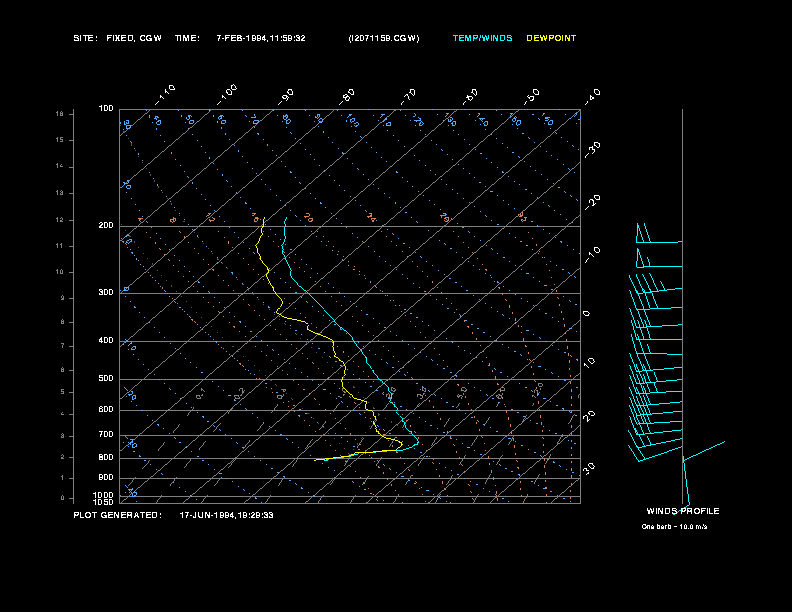Select the 'FIXED, CGW' site name text
The height and width of the screenshot is (612, 792).
134,38
